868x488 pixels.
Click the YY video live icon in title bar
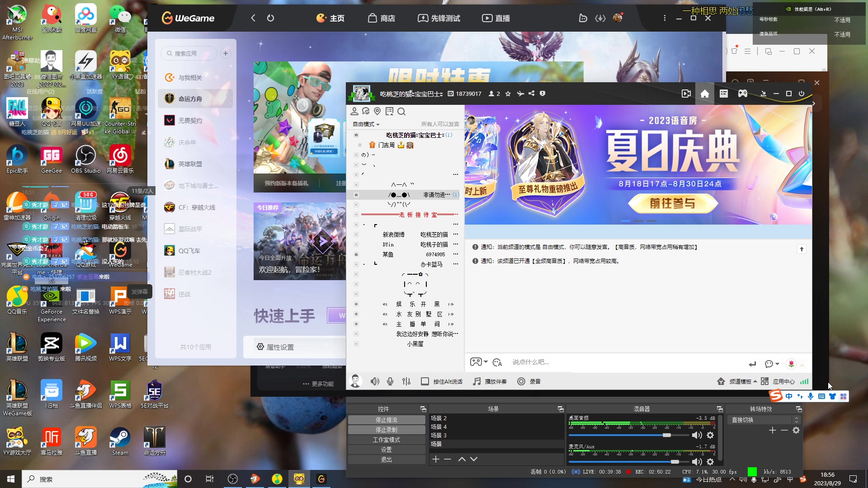tap(686, 94)
